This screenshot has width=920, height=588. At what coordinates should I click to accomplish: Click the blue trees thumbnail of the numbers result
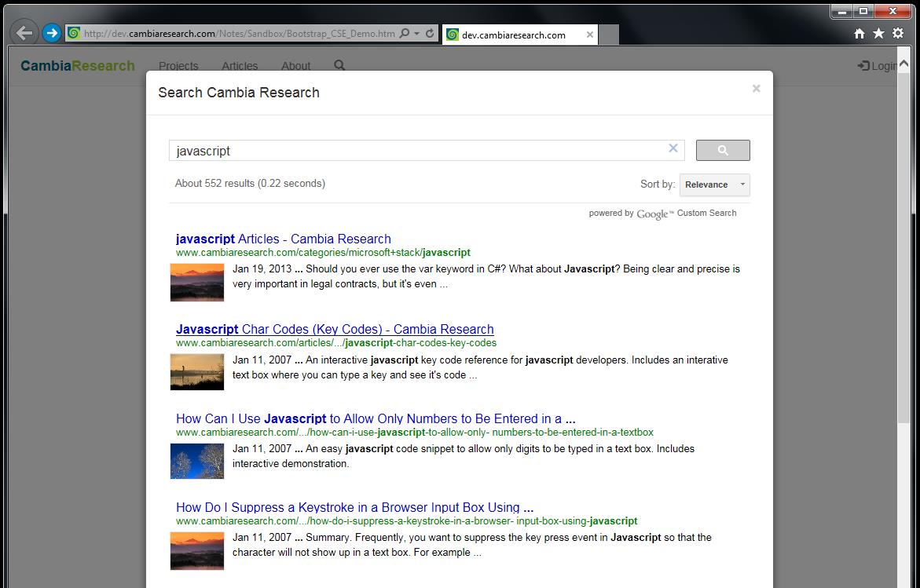pos(197,461)
